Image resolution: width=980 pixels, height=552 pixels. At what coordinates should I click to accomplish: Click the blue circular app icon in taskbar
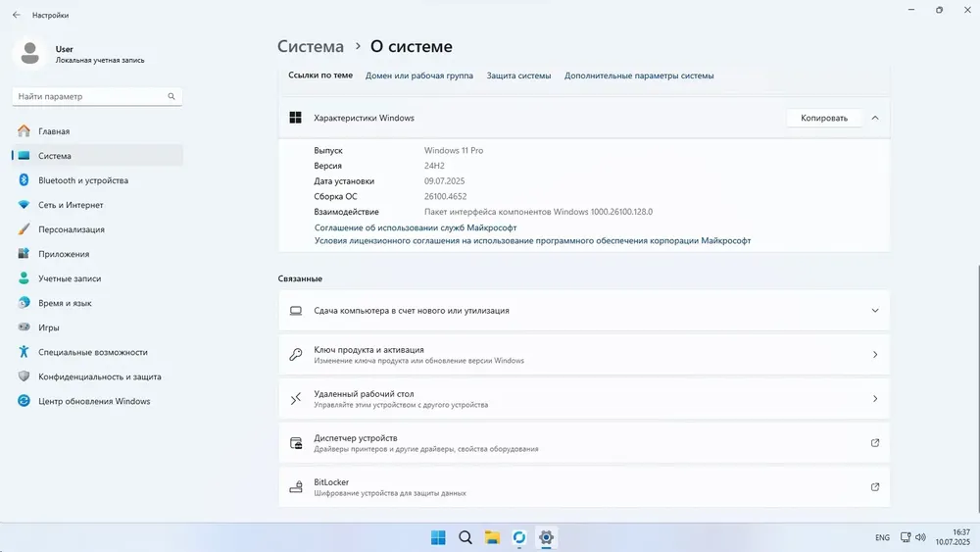click(x=518, y=537)
